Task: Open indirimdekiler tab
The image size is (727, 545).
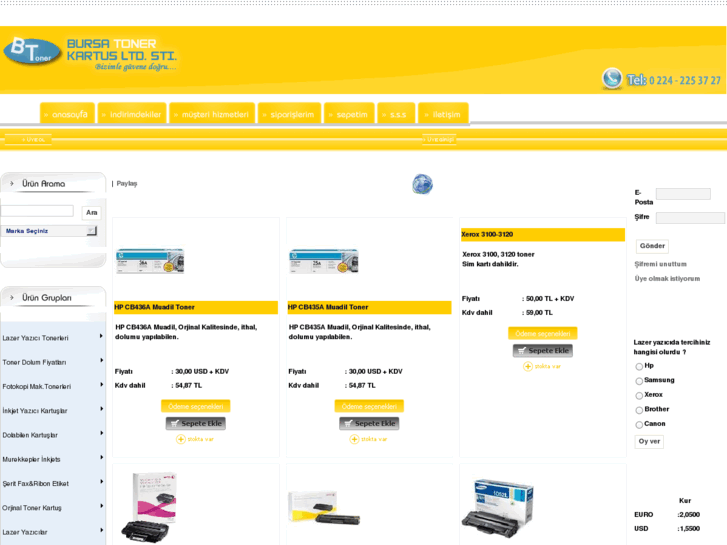Action: pyautogui.click(x=132, y=113)
